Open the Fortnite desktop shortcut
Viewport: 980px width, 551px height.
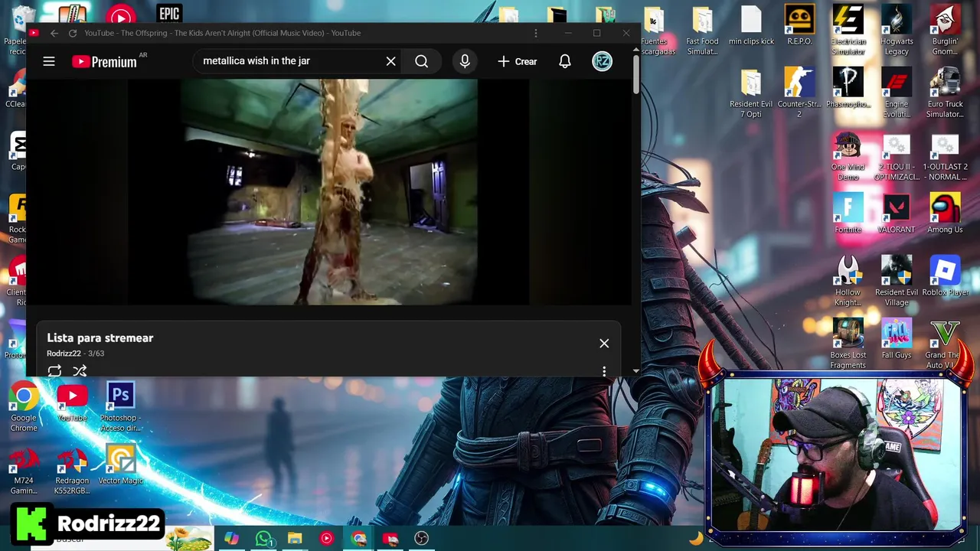(x=848, y=214)
